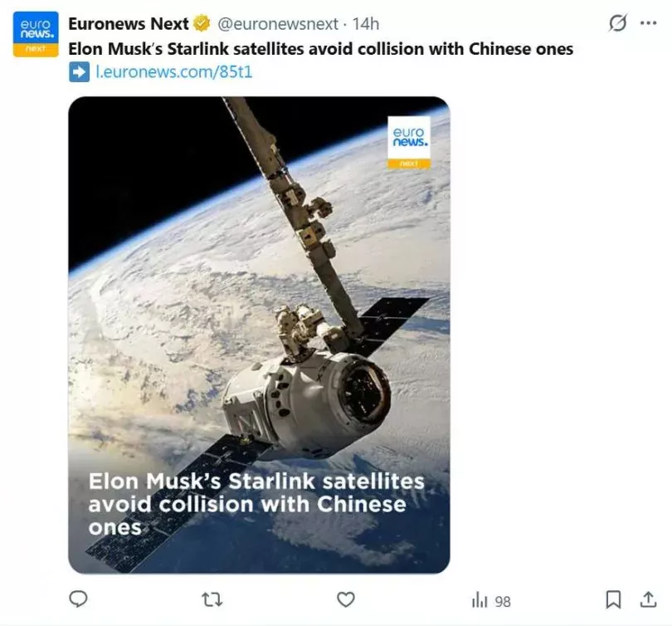Viewport: 672px width, 626px height.
Task: Click the Euronews Next account name
Action: (129, 24)
